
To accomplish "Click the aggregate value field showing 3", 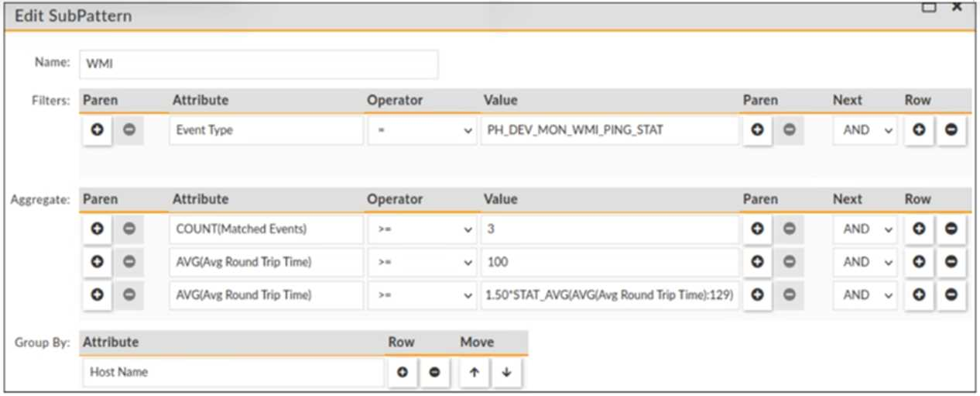I will (x=608, y=229).
